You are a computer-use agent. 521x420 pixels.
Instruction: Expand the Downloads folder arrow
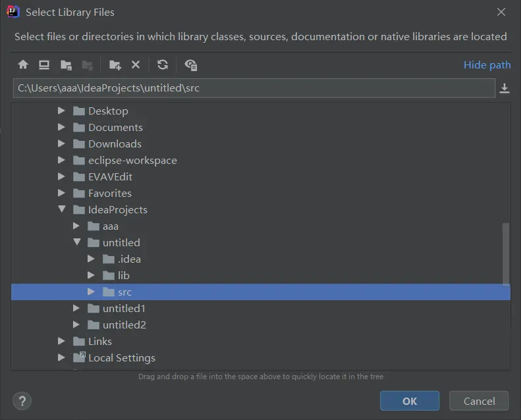click(61, 144)
